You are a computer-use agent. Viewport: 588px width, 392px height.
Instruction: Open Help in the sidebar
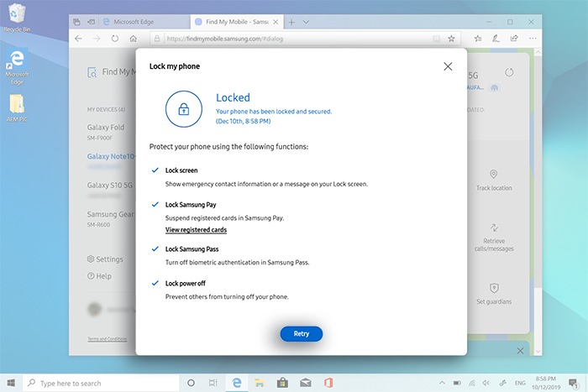coord(99,276)
